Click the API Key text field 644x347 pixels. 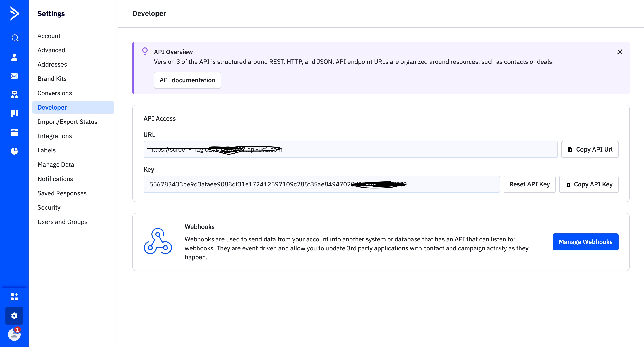pyautogui.click(x=322, y=184)
